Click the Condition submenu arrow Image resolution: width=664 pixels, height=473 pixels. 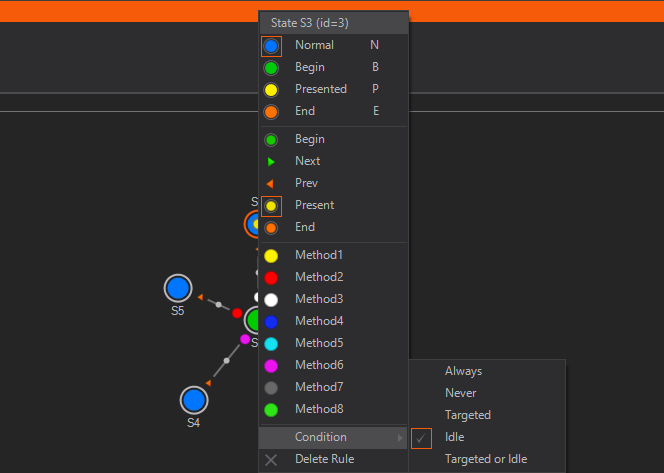401,438
